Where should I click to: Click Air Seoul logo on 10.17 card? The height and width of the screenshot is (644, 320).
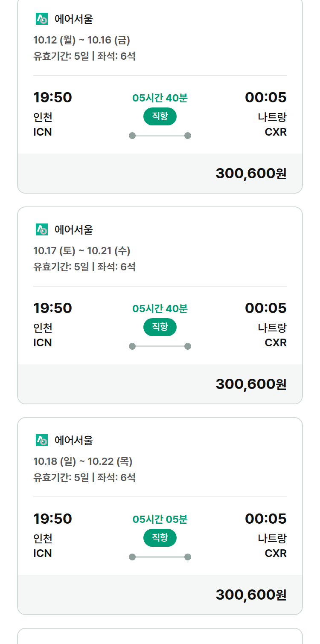42,230
